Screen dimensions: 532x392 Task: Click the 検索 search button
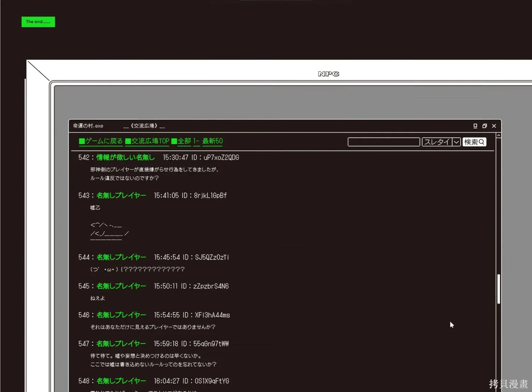tap(474, 142)
